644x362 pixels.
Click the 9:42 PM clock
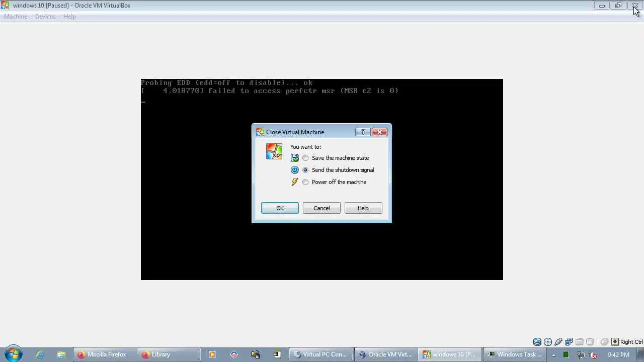(x=618, y=354)
